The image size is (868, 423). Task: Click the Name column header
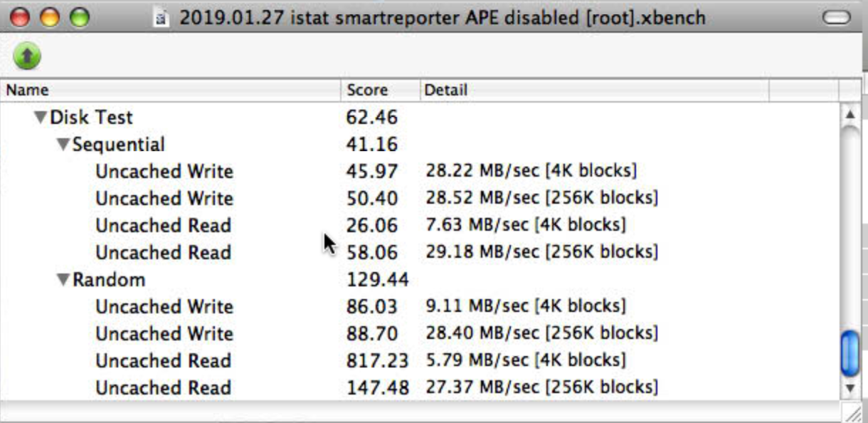171,90
